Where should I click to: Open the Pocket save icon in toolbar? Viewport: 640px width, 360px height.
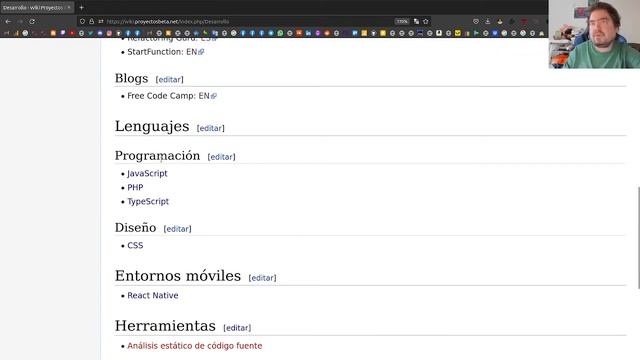tap(476, 21)
